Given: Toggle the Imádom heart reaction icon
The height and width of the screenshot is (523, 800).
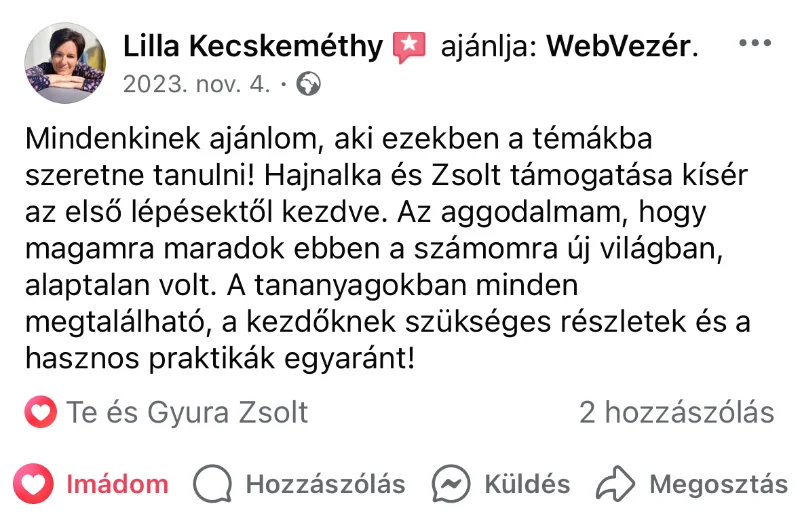Looking at the screenshot, I should coord(35,485).
